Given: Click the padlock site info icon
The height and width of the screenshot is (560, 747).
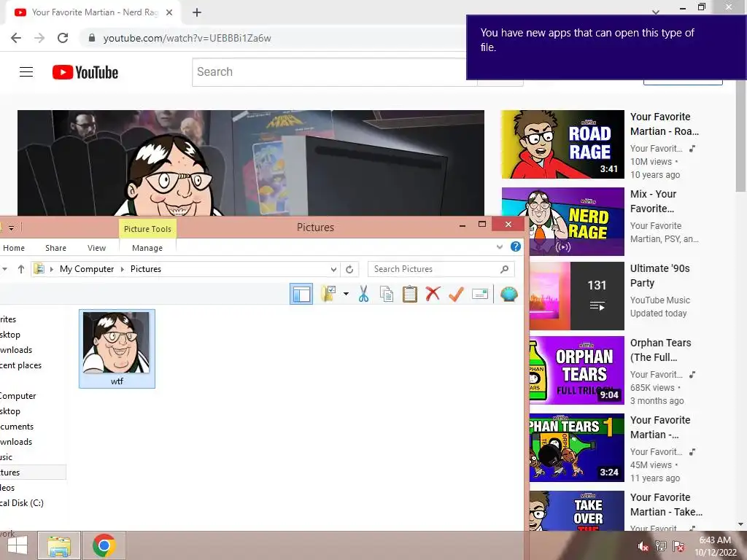Looking at the screenshot, I should click(x=92, y=38).
